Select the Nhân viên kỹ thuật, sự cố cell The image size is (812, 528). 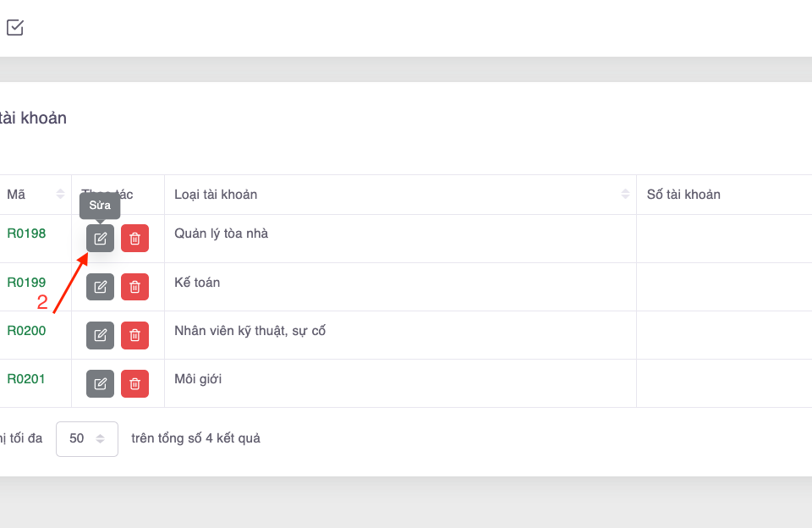pyautogui.click(x=250, y=330)
